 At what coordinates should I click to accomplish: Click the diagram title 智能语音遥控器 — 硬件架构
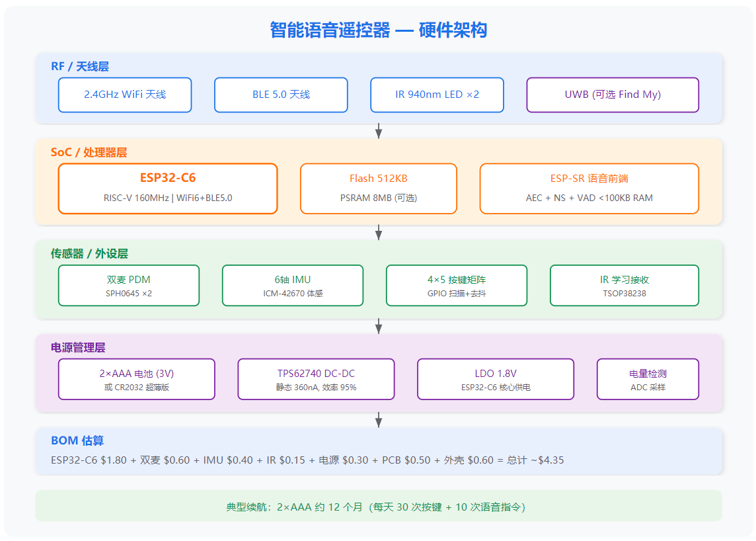tap(378, 30)
